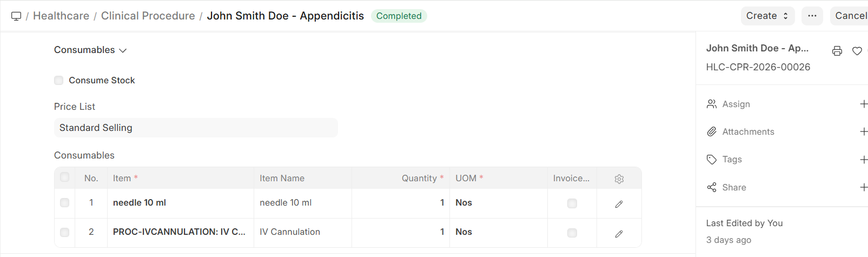
Task: Add a tag with plus icon
Action: 863,160
